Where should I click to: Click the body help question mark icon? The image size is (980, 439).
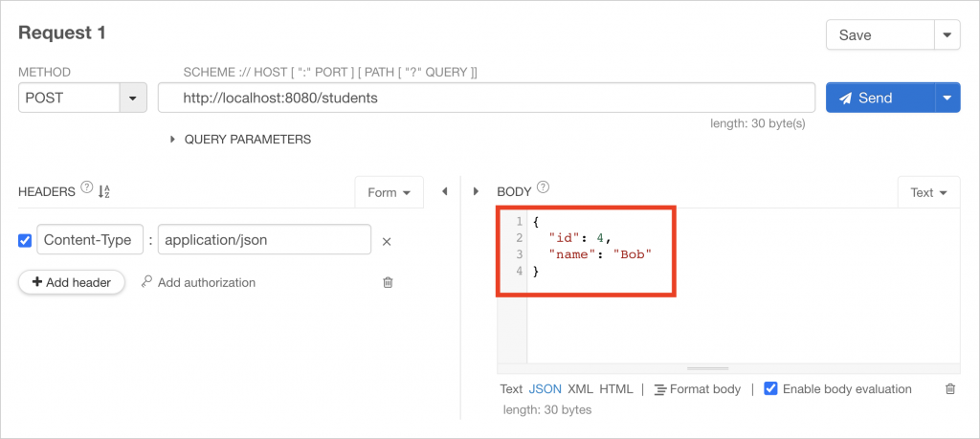543,187
